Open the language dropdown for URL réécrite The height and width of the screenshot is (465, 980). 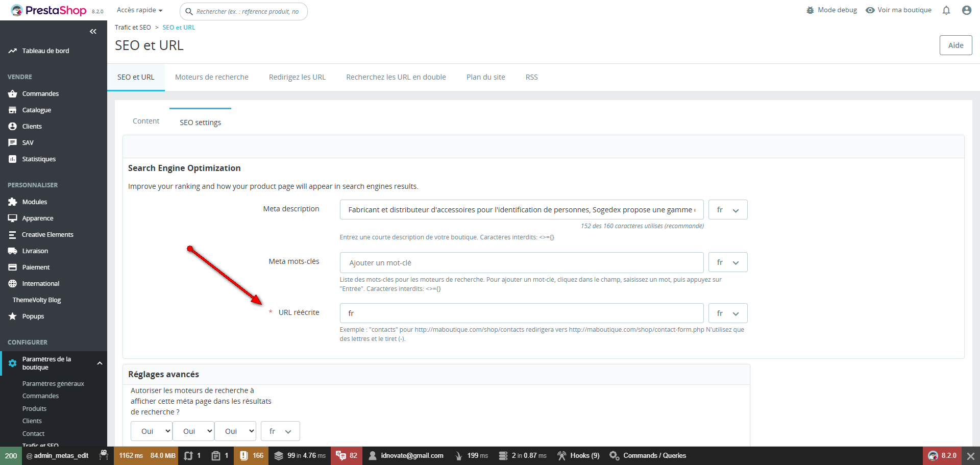(x=728, y=313)
